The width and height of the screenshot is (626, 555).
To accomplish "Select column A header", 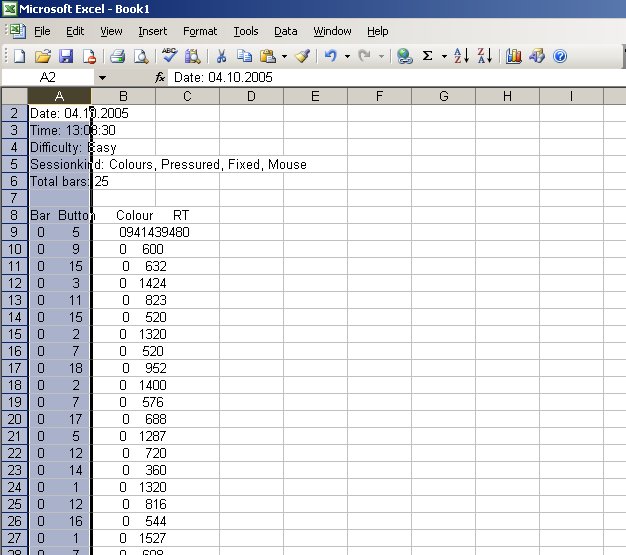I will 59,96.
